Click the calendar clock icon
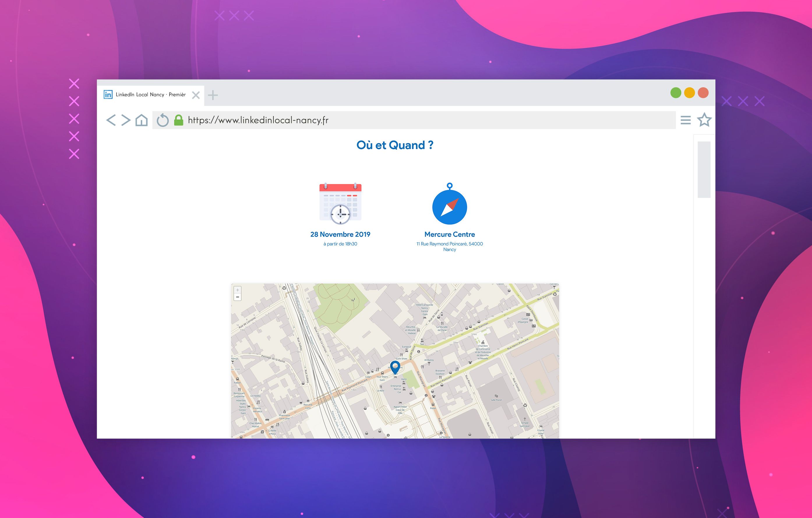 point(340,204)
